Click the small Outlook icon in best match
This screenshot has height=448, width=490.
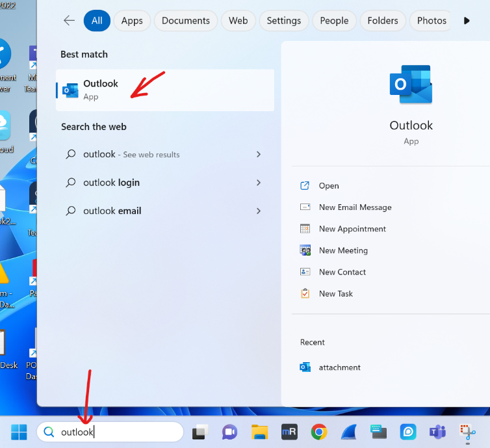coord(70,90)
